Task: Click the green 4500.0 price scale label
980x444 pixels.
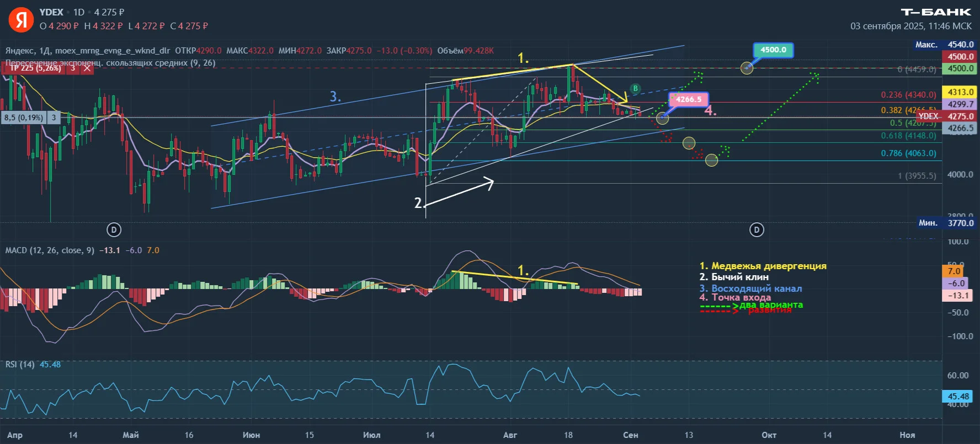Action: coord(960,68)
